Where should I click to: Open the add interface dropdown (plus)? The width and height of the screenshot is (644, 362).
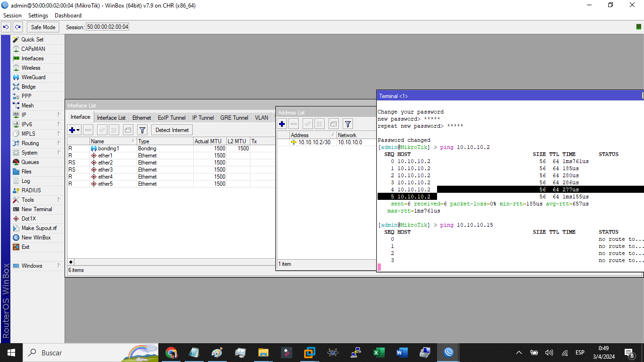74,130
